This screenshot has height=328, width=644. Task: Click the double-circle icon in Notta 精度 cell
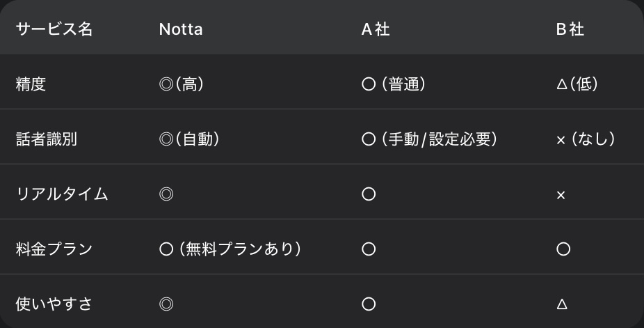click(166, 84)
